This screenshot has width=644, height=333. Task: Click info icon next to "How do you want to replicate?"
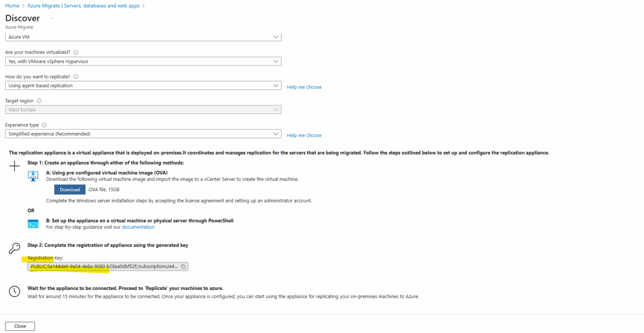point(75,76)
